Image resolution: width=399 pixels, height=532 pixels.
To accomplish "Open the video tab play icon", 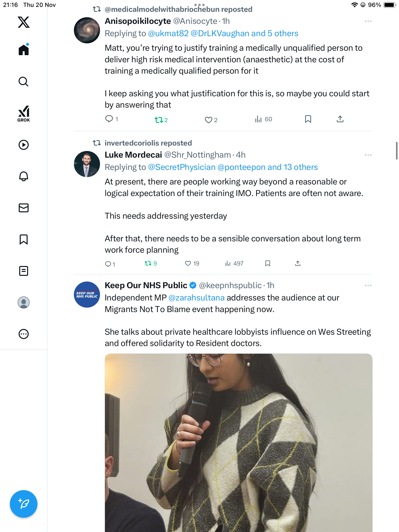I will tap(24, 145).
